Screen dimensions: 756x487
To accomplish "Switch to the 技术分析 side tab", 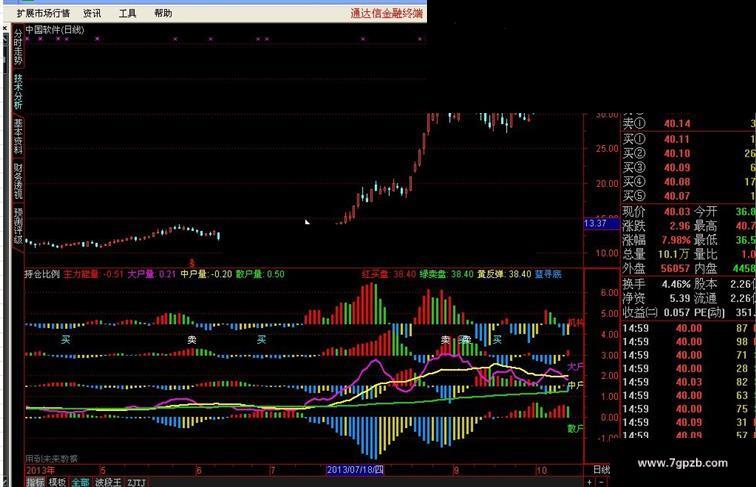I will 18,91.
